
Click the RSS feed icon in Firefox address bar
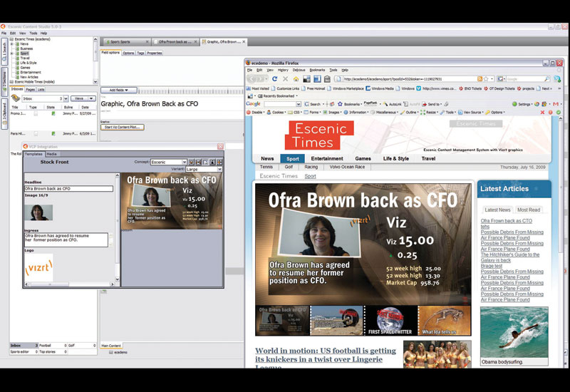(x=480, y=79)
